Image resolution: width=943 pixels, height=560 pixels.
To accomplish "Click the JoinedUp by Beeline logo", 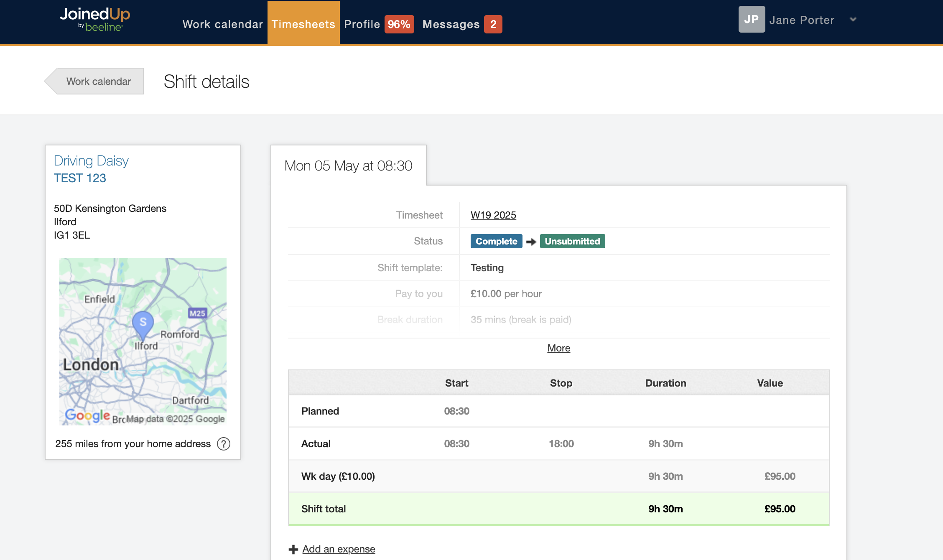I will 95,19.
